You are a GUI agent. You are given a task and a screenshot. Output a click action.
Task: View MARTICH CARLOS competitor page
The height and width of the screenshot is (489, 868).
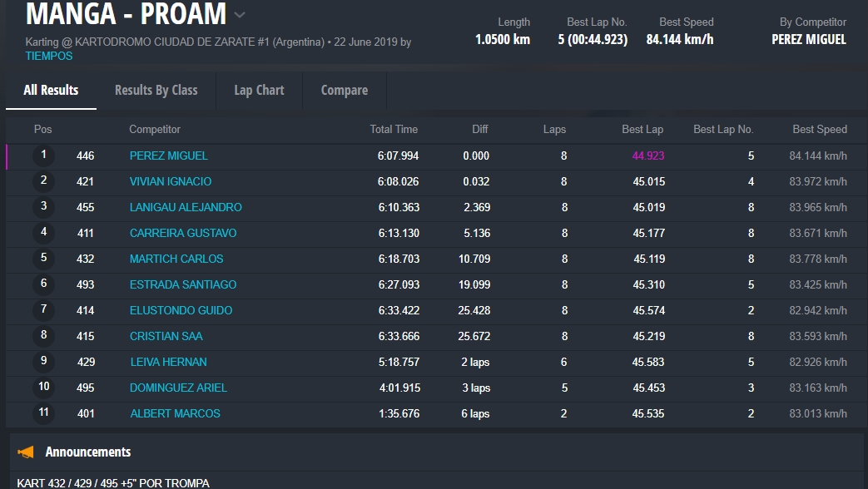[176, 259]
